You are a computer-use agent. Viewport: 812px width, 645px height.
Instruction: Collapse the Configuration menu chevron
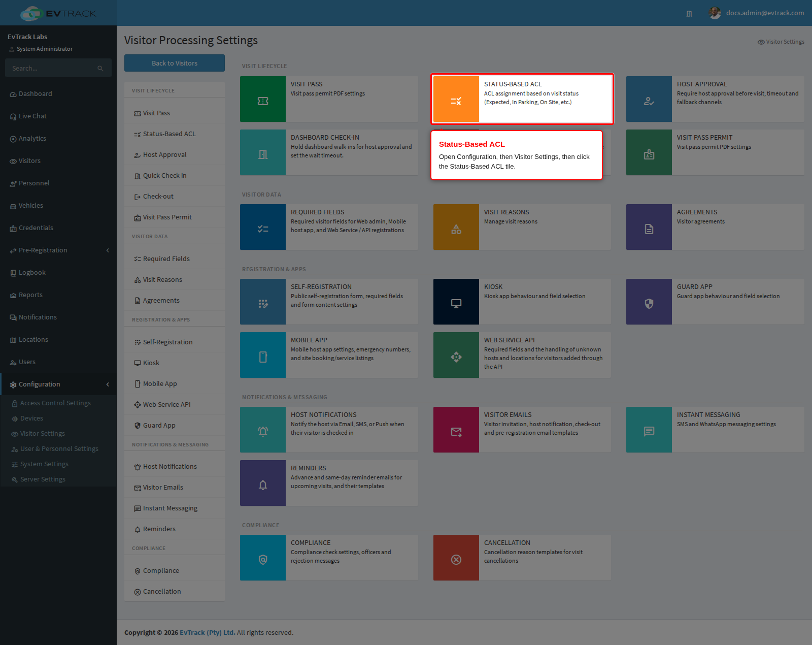[108, 384]
